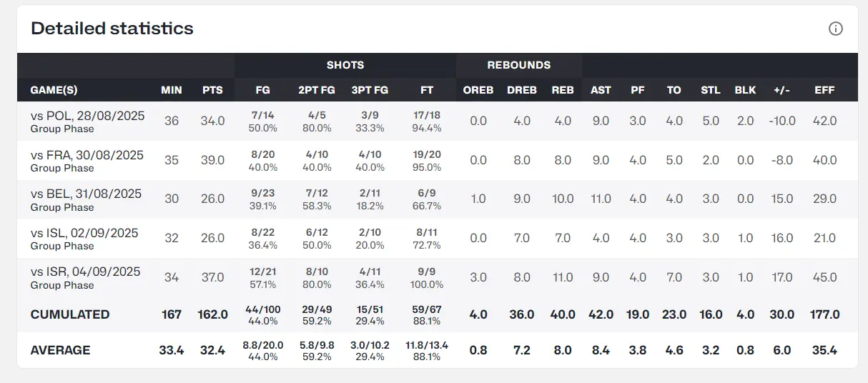Click the Detailed statistics heading
868x383 pixels.
[112, 29]
